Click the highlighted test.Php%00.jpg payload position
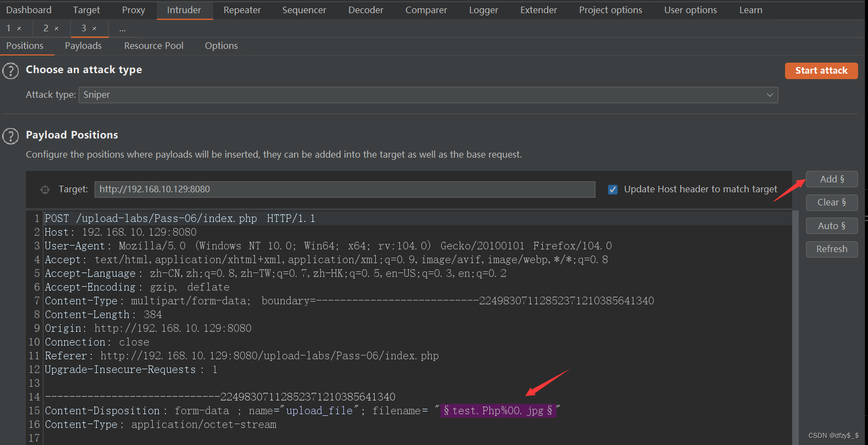868x445 pixels. pos(498,410)
